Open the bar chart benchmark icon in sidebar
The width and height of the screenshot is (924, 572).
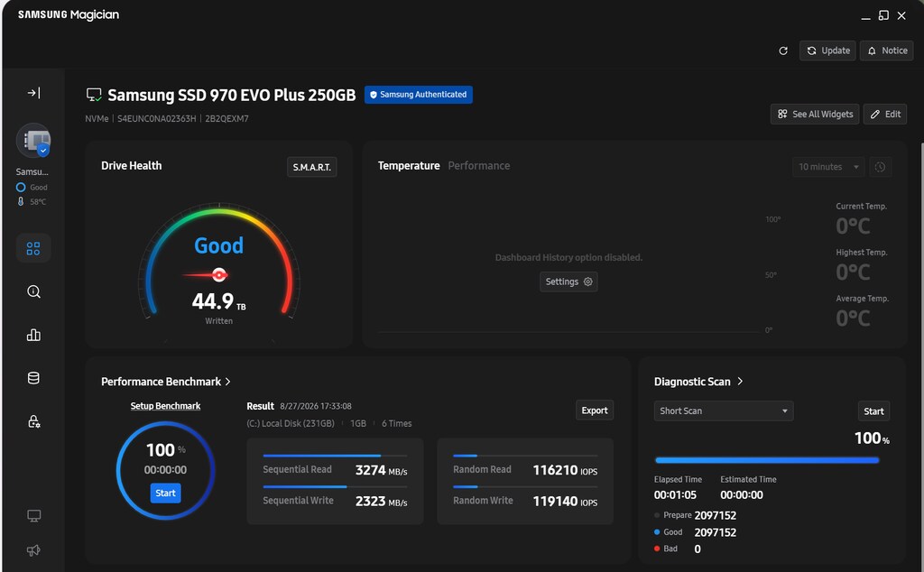33,335
